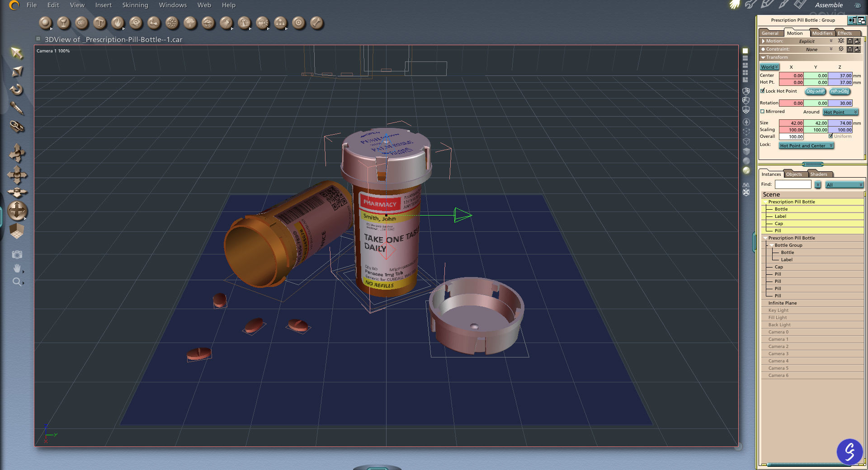
Task: Enable the Mirrored checkbox
Action: point(762,111)
